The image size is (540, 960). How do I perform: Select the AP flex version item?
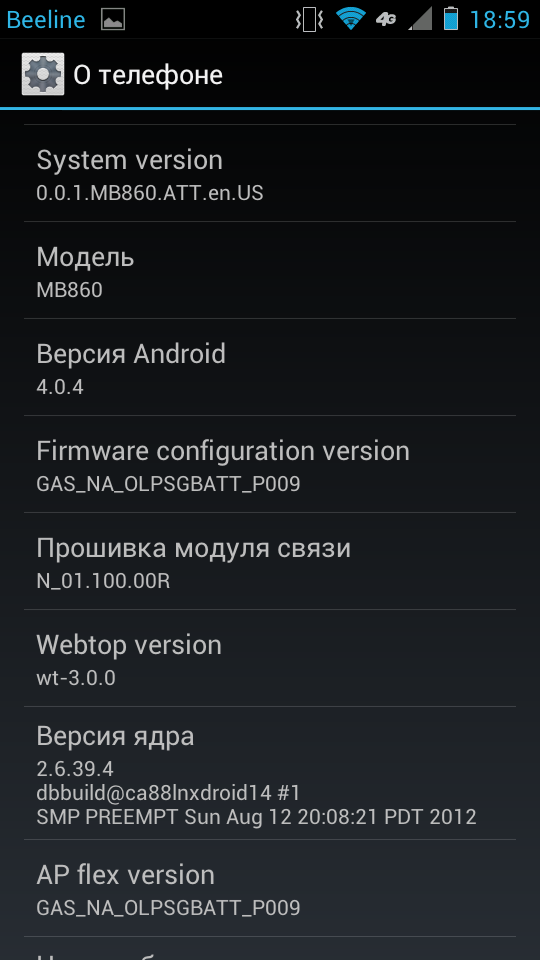(270, 888)
